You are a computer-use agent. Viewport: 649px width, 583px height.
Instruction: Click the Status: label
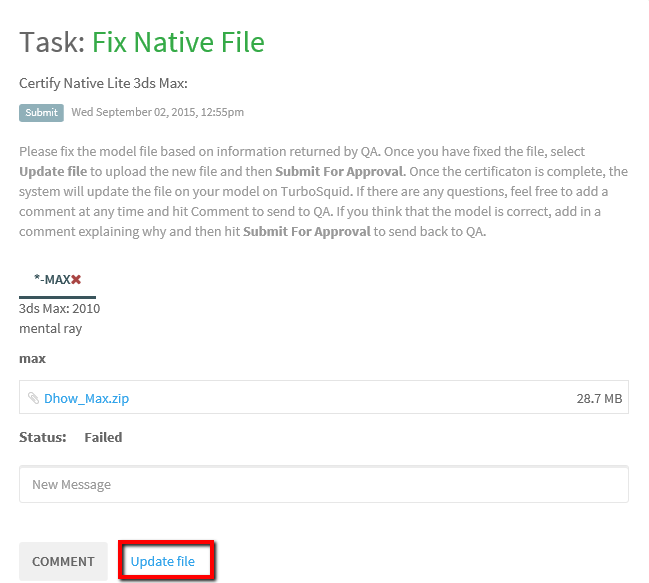point(43,437)
